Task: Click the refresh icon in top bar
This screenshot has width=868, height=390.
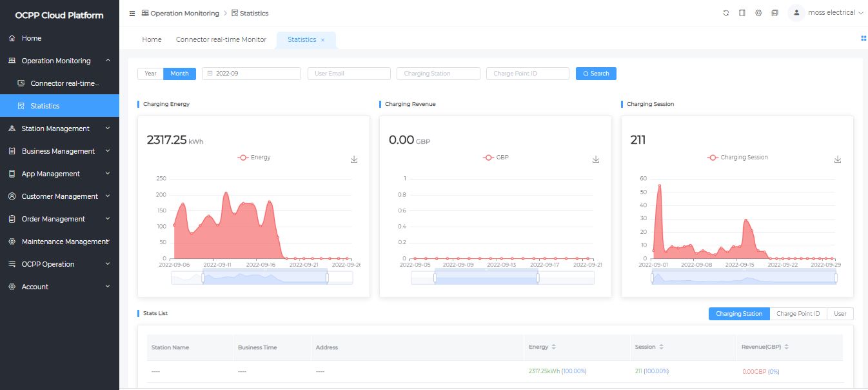Action: coord(726,13)
